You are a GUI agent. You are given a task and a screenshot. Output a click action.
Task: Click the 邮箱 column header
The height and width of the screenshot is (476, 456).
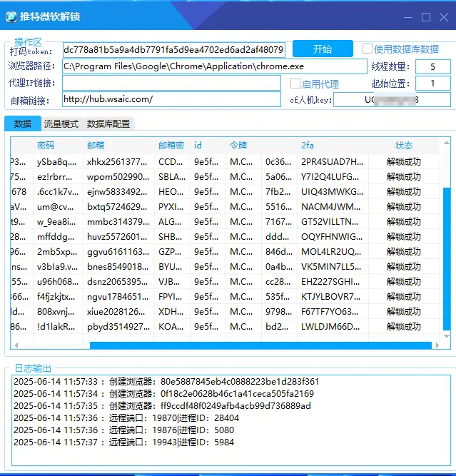pos(96,145)
